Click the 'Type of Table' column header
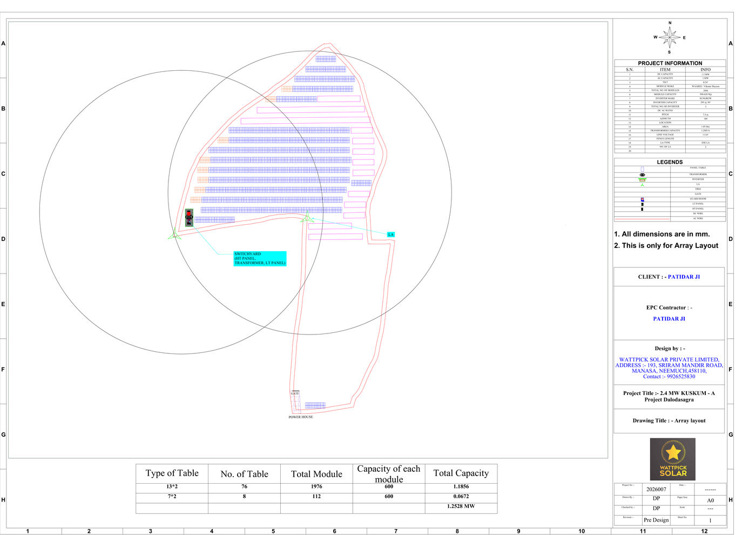 pos(172,473)
